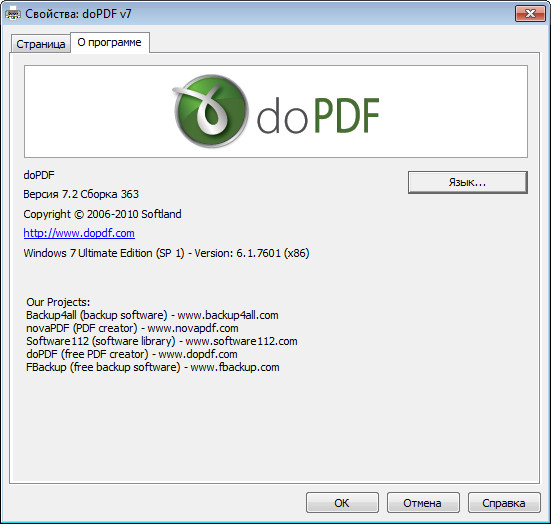Click the FBackup project line
This screenshot has height=524, width=551.
[153, 367]
